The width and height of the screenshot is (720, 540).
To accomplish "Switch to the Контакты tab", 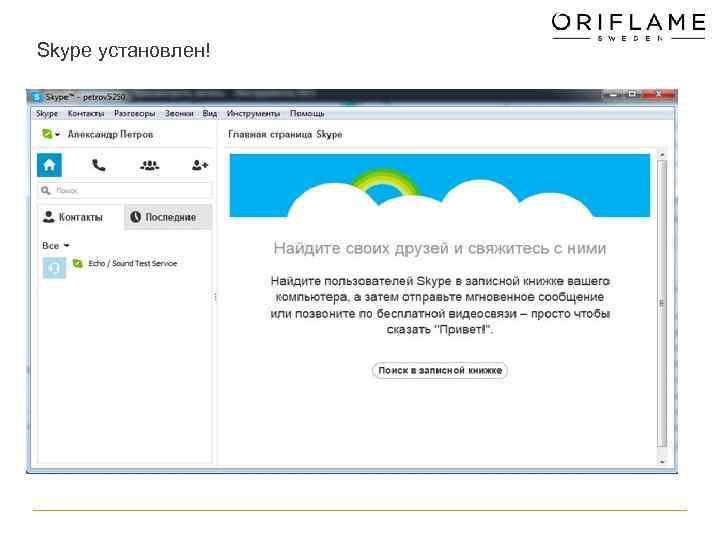I will [x=80, y=217].
